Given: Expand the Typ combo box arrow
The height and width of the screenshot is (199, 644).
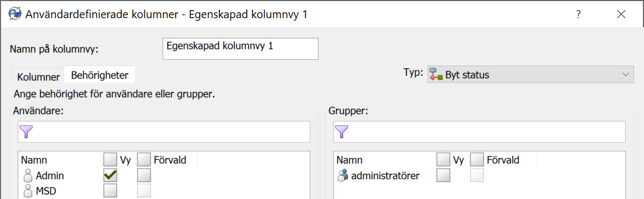Looking at the screenshot, I should [626, 75].
